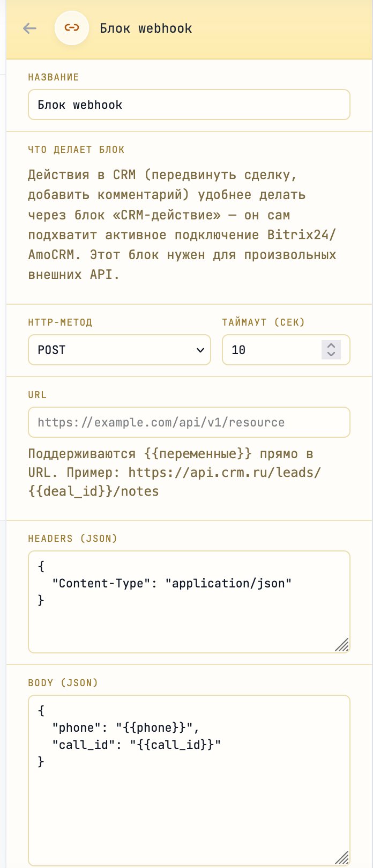Click the "Content-Type" line in headers
This screenshot has width=373, height=868.
172,583
